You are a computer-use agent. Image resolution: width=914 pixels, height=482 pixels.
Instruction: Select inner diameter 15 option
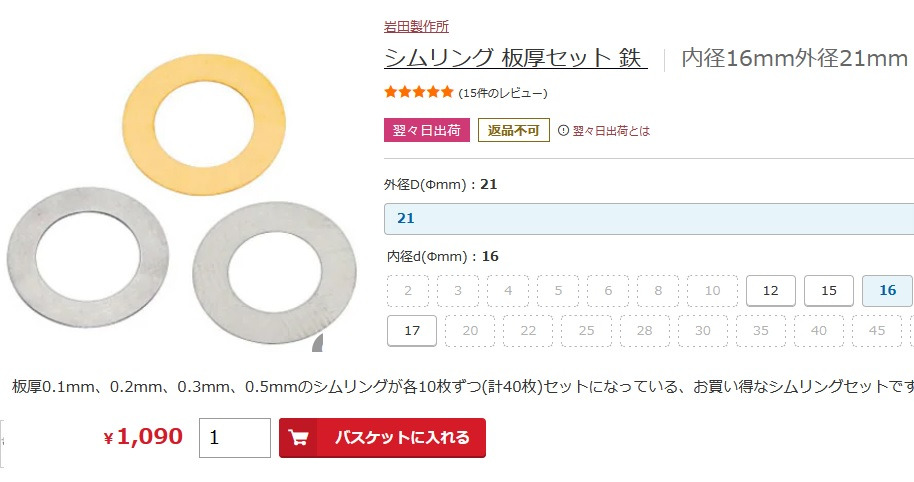pos(829,291)
